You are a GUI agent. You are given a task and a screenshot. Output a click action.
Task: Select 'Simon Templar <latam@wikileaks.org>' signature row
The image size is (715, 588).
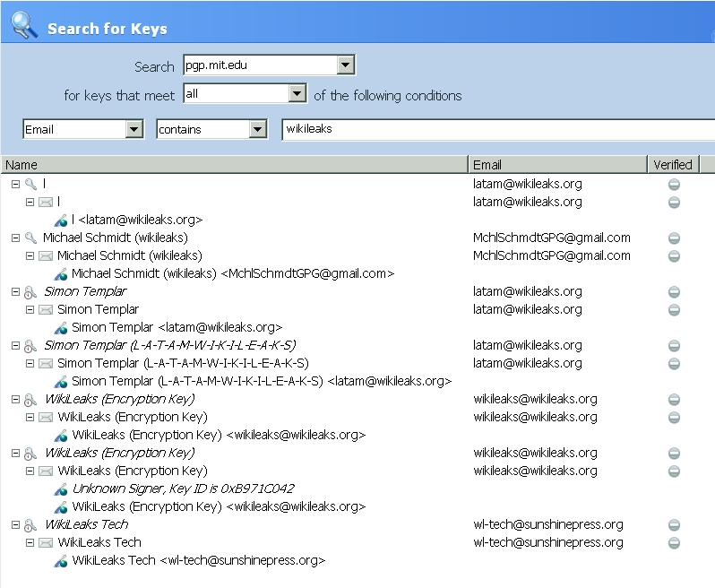[177, 327]
